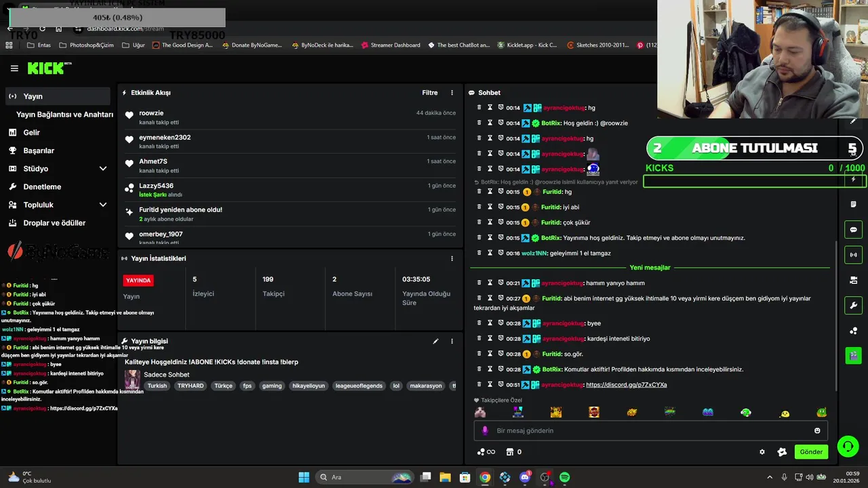
Task: Expand the Stüdyo sidebar section
Action: click(x=103, y=169)
